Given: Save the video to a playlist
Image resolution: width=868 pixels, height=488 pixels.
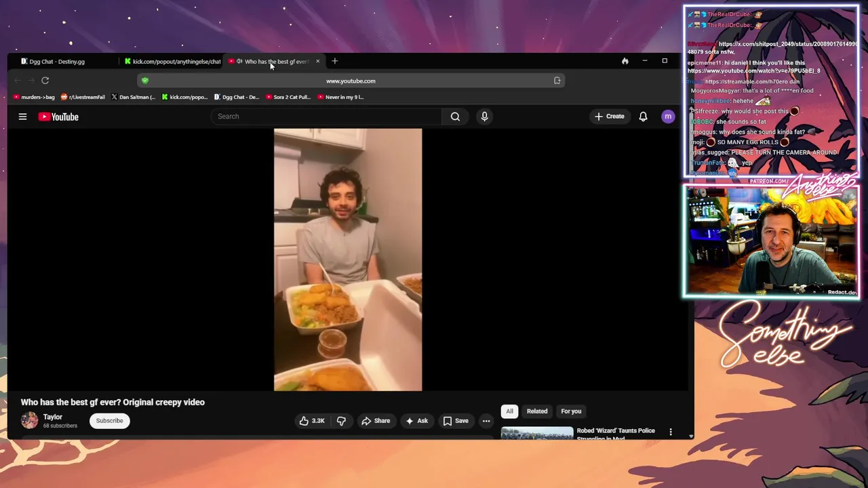Looking at the screenshot, I should [456, 421].
